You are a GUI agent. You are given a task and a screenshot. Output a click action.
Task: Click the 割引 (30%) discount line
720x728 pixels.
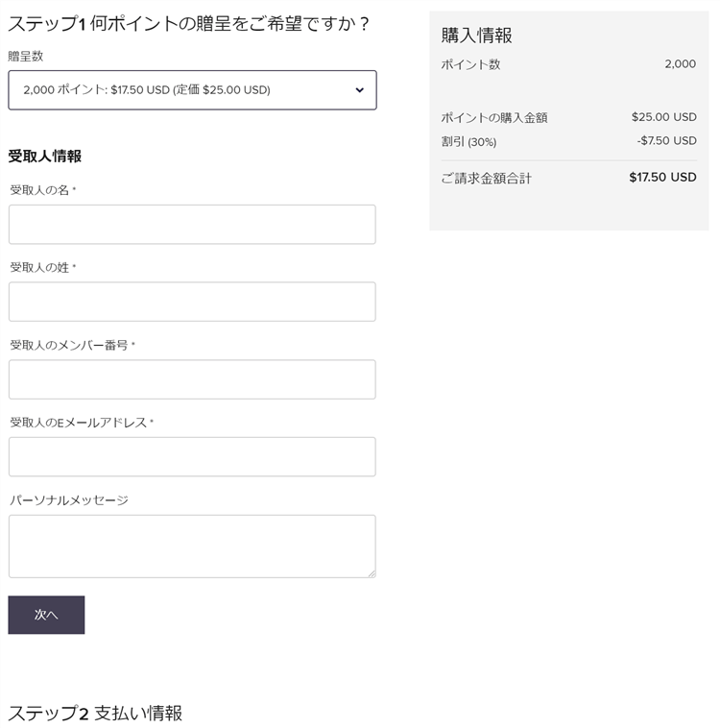pos(468,142)
